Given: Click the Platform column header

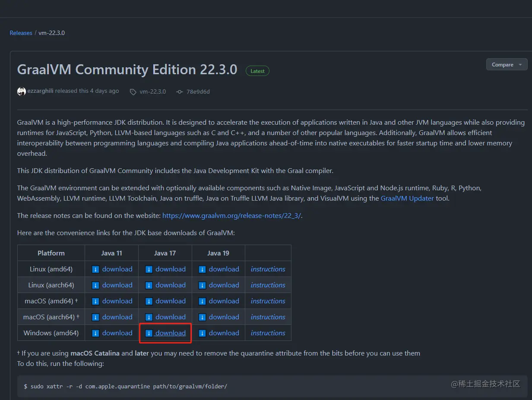Looking at the screenshot, I should coord(51,253).
